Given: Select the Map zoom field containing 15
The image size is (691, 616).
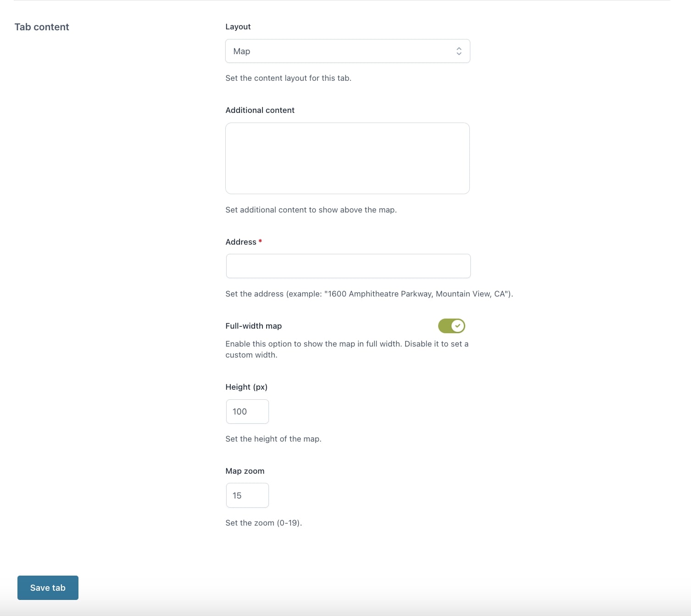Looking at the screenshot, I should pyautogui.click(x=247, y=495).
